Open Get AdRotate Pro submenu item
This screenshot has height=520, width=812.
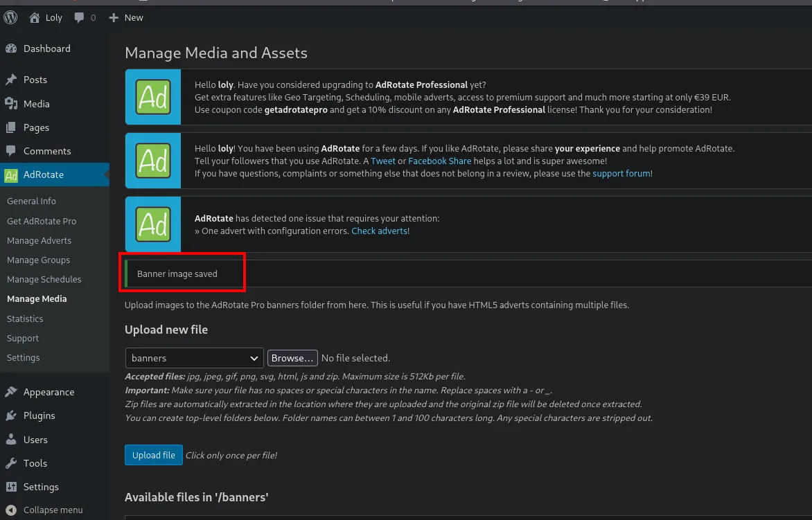(x=42, y=221)
